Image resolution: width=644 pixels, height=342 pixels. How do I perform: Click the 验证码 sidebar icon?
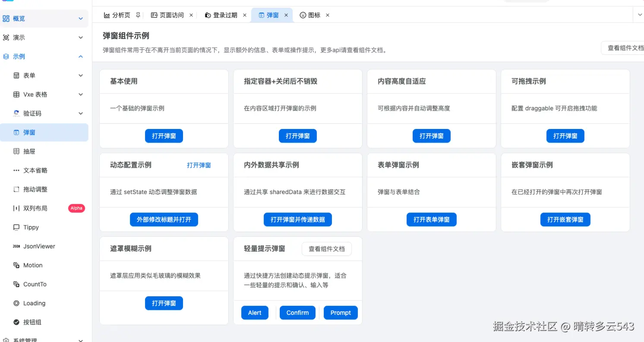pos(16,113)
